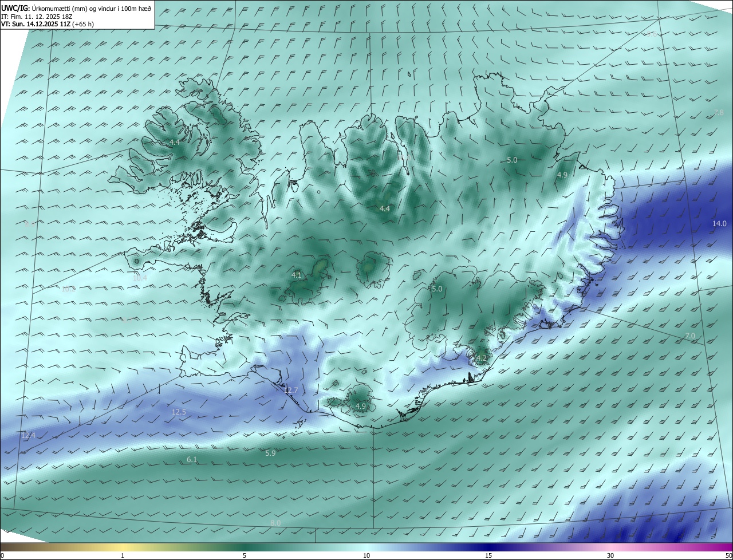
Task: Click the color scale tick label '0'
Action: 2,555
